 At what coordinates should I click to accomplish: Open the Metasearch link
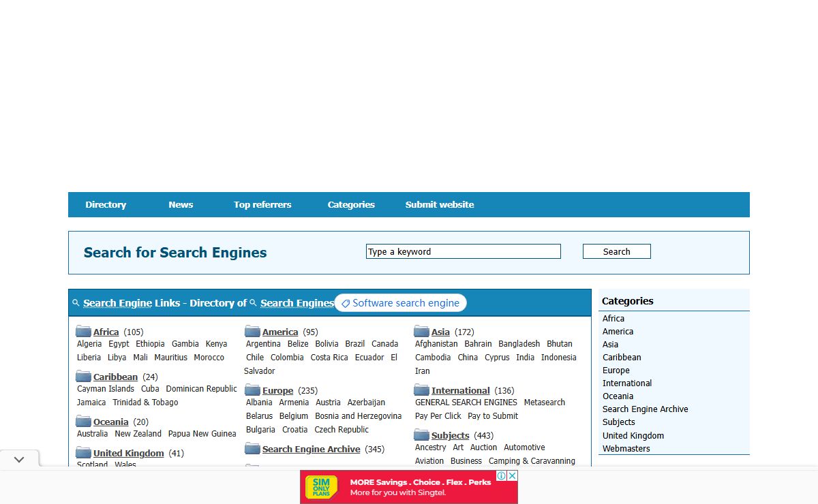click(545, 403)
